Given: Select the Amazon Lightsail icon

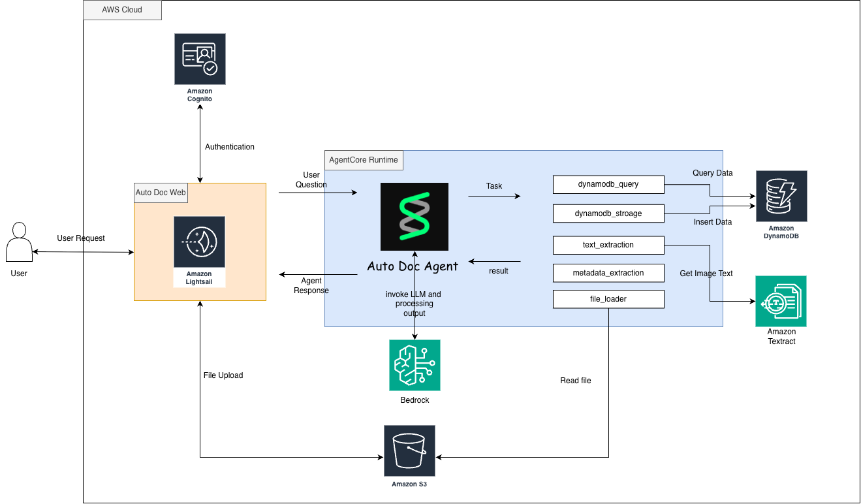Looking at the screenshot, I should [199, 242].
